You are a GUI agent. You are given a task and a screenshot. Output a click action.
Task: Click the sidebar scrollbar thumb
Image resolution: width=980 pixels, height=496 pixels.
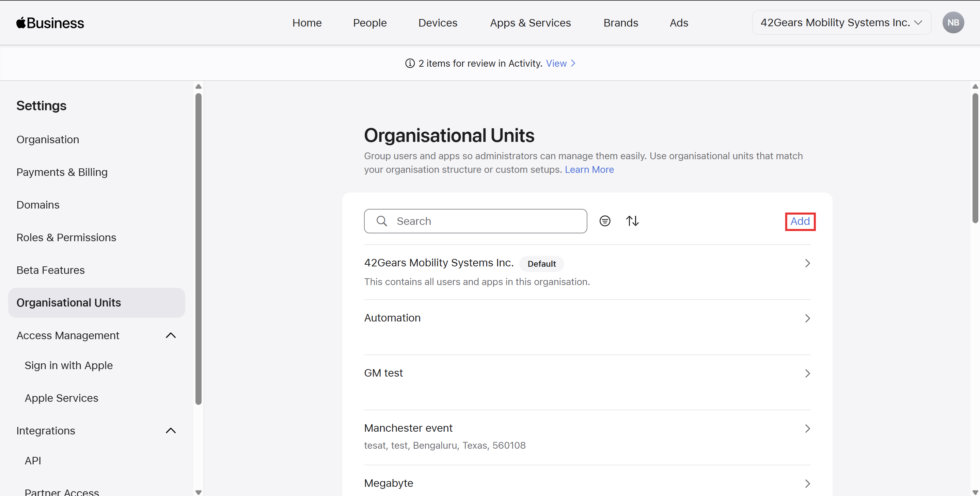(198, 249)
